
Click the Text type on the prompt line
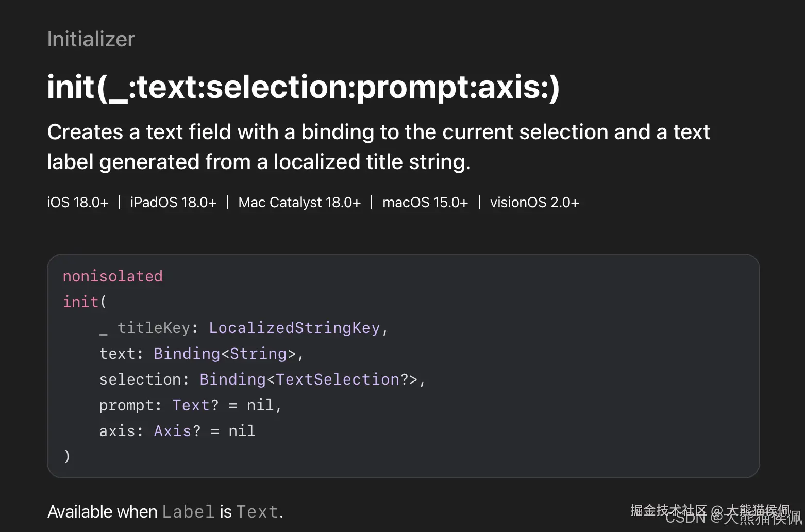(x=191, y=405)
